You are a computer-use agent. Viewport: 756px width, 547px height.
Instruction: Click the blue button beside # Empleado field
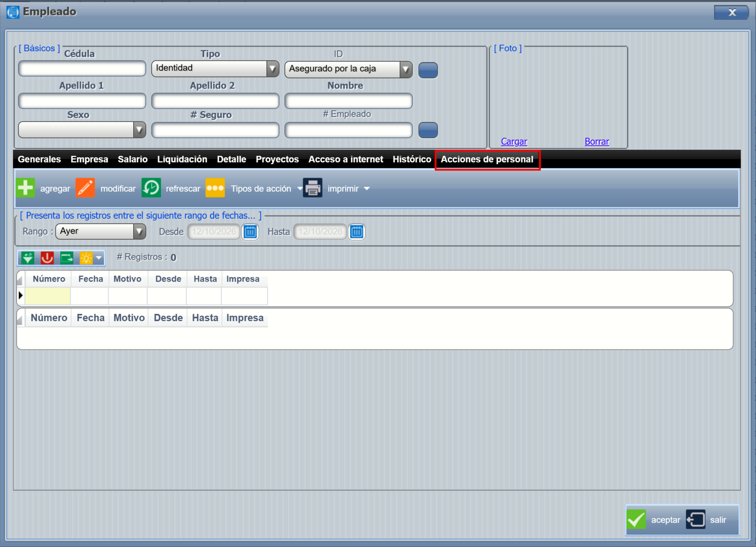coord(428,130)
